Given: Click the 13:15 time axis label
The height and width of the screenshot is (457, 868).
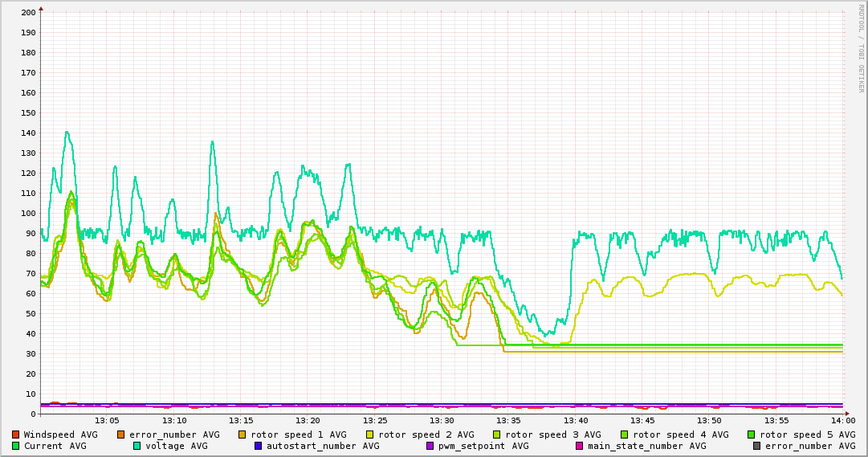Looking at the screenshot, I should click(x=241, y=422).
